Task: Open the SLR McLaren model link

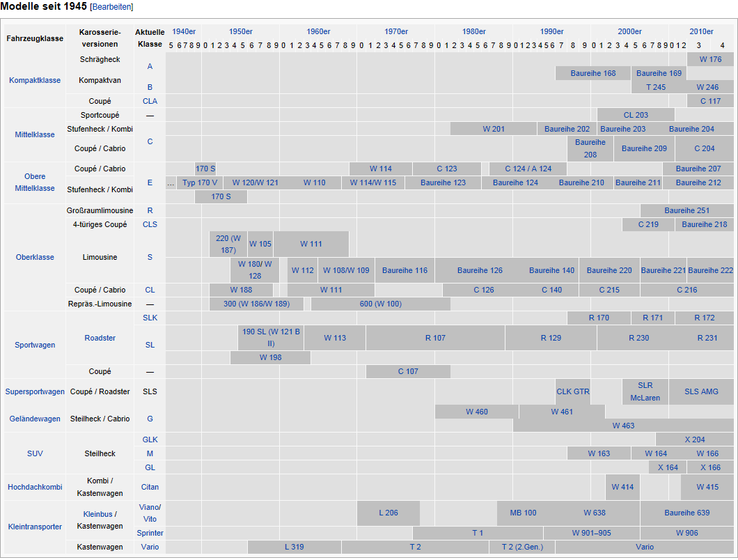Action: 645,391
